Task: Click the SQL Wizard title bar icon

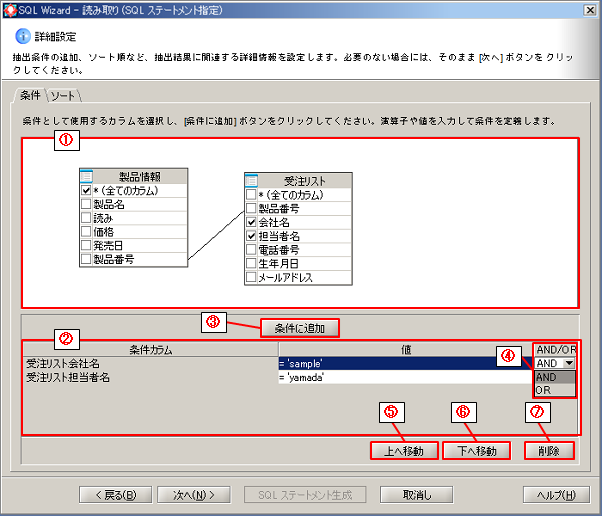Action: coord(9,9)
